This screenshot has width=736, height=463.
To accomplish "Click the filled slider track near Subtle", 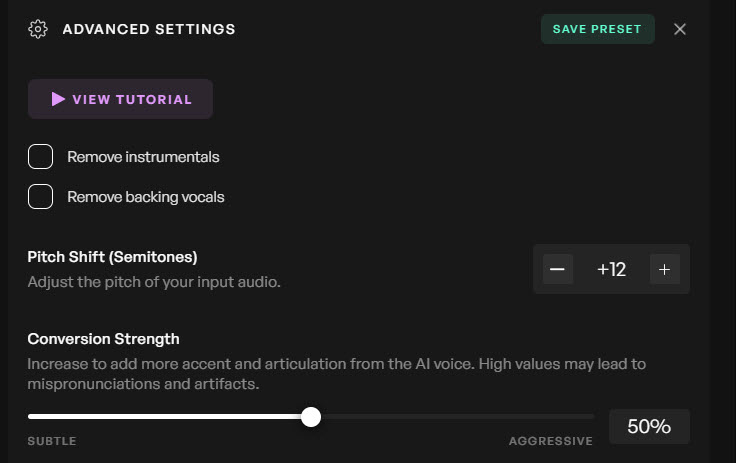I will pyautogui.click(x=80, y=416).
